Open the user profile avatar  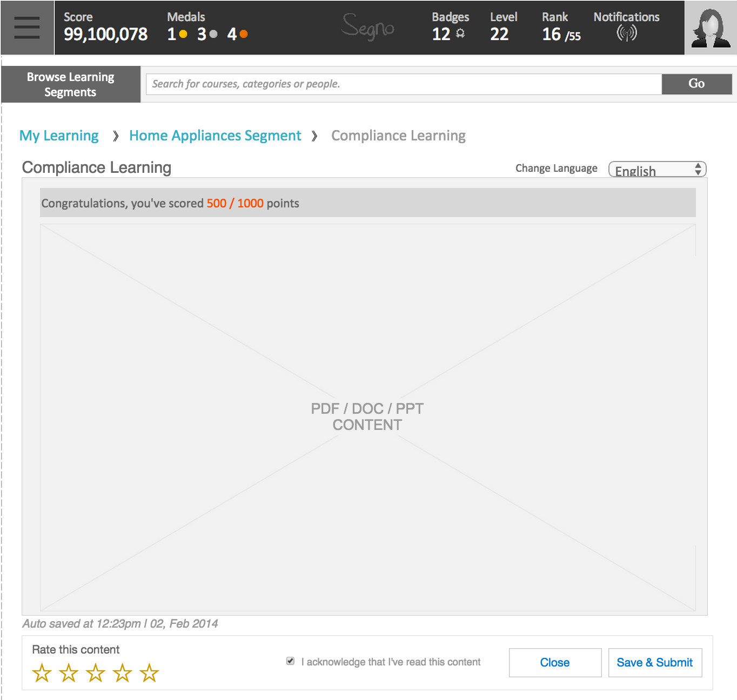click(711, 28)
